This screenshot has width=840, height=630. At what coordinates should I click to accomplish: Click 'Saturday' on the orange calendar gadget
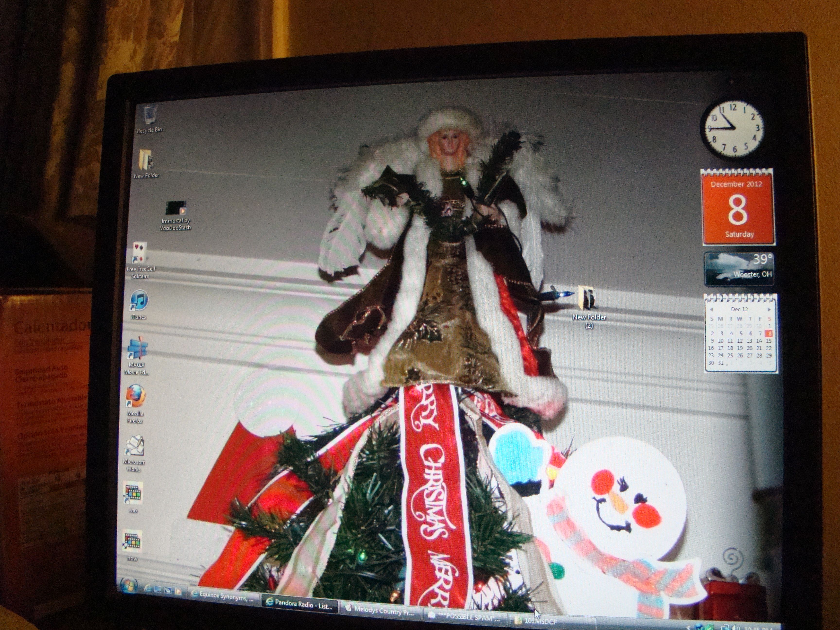739,234
